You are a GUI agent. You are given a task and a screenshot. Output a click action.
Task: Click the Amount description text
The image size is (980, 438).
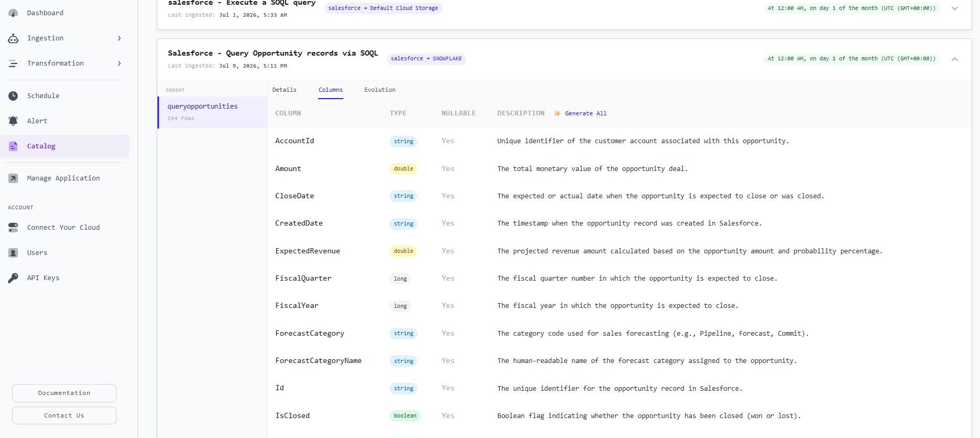click(x=592, y=169)
